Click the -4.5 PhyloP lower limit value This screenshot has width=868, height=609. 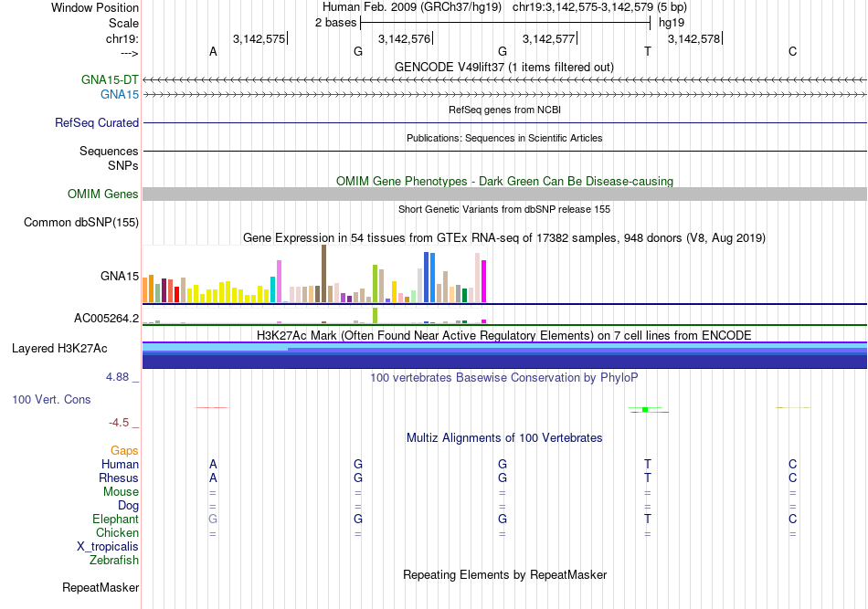119,423
